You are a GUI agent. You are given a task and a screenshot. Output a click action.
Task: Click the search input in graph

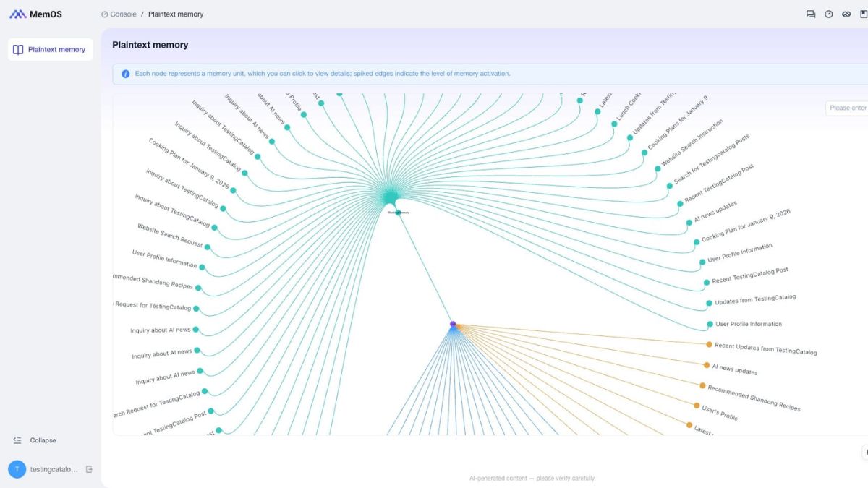[848, 108]
